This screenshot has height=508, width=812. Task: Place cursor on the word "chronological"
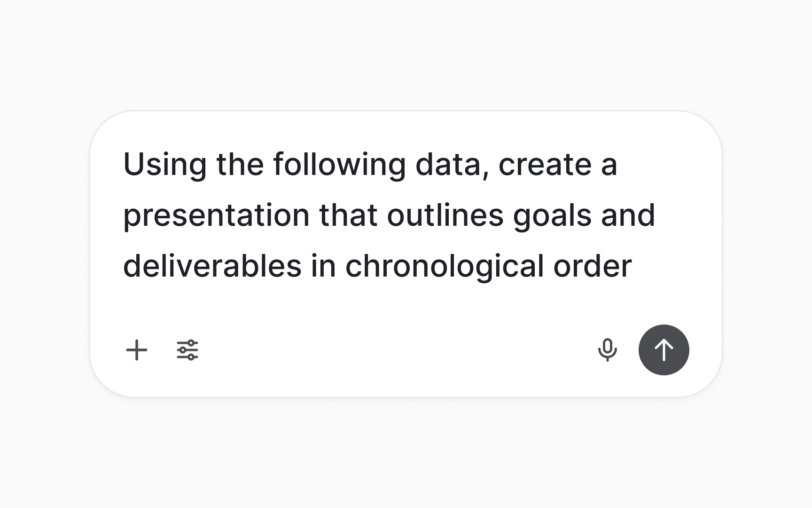pos(445,266)
